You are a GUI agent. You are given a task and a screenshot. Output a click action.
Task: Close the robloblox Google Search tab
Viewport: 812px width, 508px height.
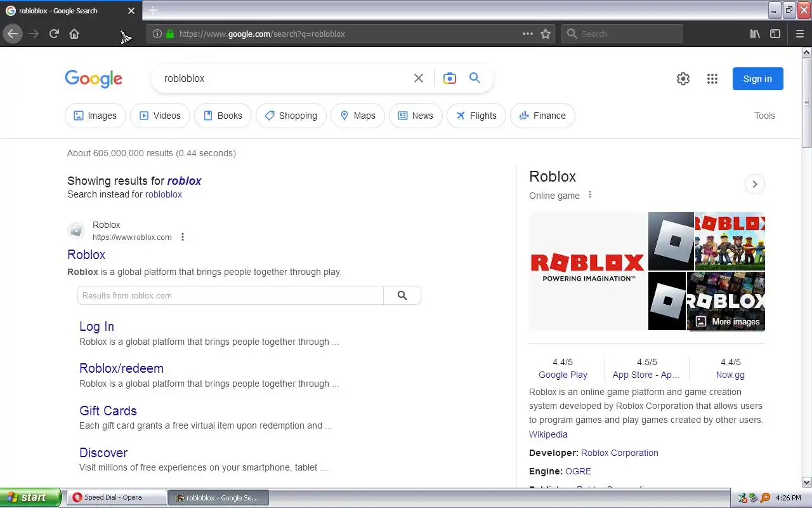(131, 11)
